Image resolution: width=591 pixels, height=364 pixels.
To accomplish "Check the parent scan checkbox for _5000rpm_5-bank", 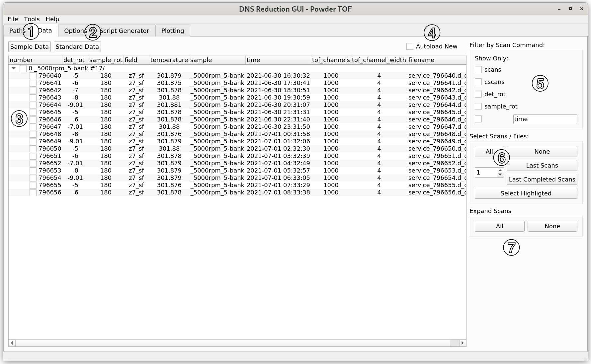I will (x=23, y=68).
